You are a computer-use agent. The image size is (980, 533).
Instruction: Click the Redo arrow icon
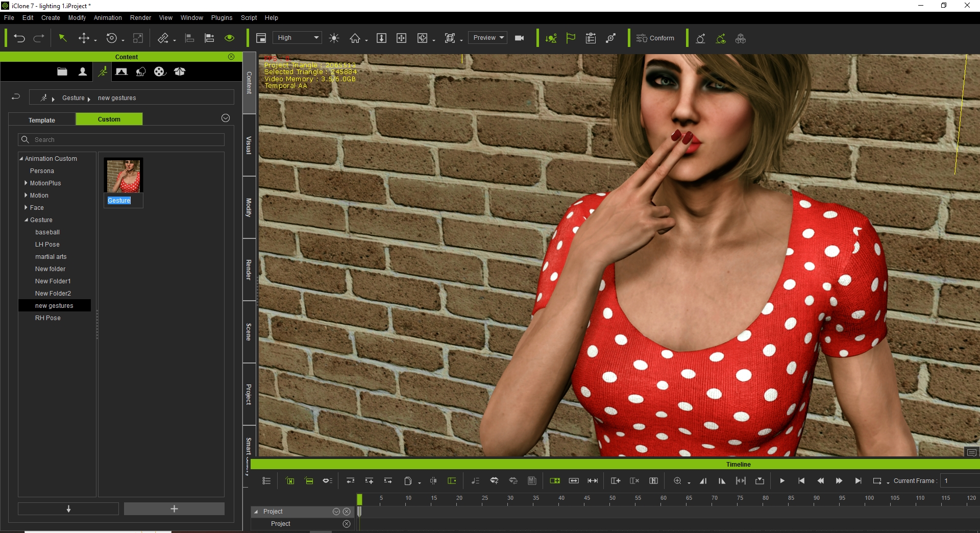click(39, 38)
